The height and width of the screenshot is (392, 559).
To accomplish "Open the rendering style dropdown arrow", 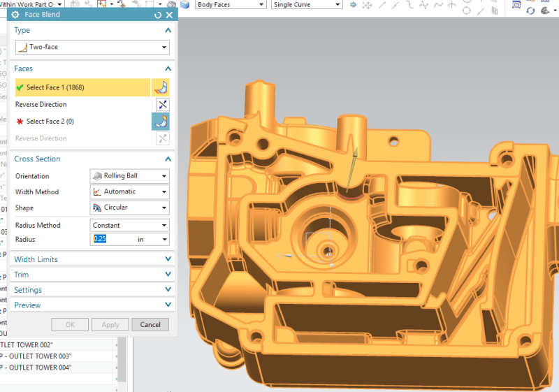I will pyautogui.click(x=555, y=11).
